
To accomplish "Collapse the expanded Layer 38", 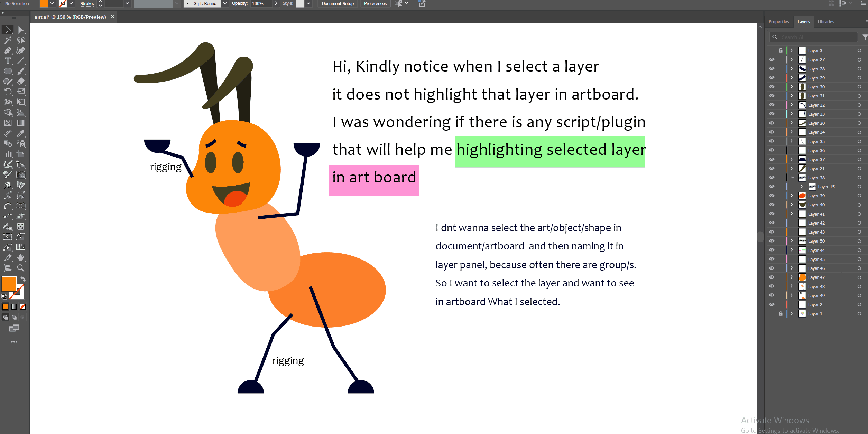I will coord(792,178).
